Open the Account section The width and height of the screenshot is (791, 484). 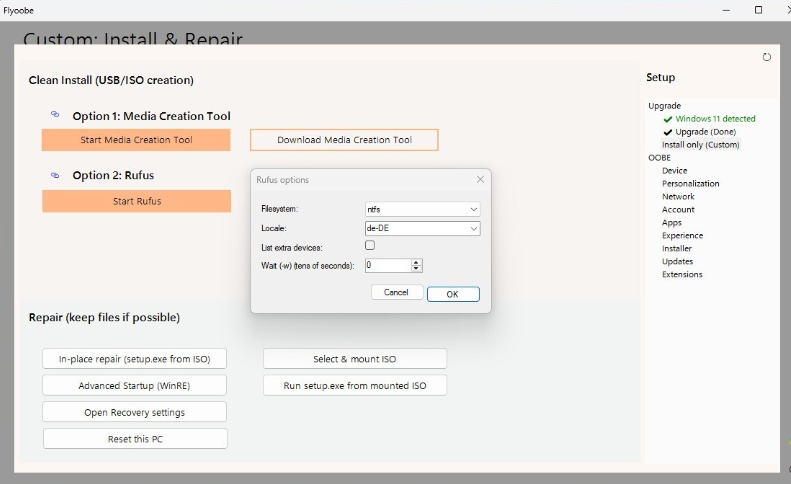(x=678, y=209)
